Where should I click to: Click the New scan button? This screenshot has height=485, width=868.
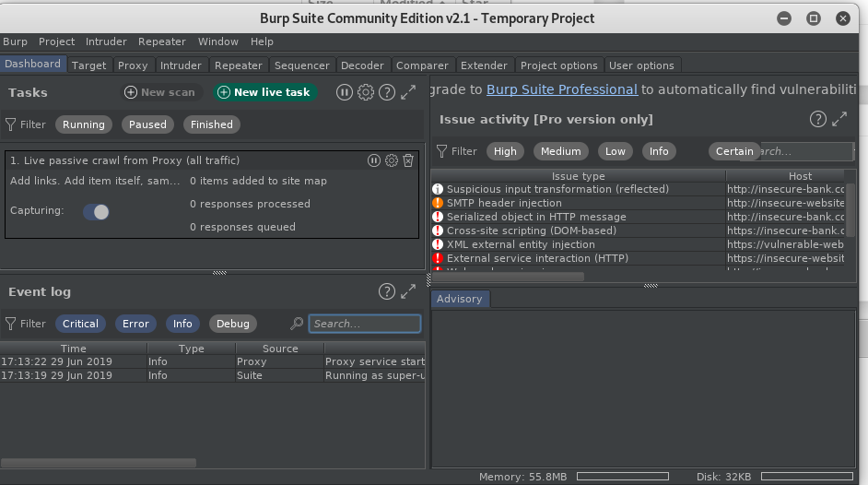[x=160, y=92]
